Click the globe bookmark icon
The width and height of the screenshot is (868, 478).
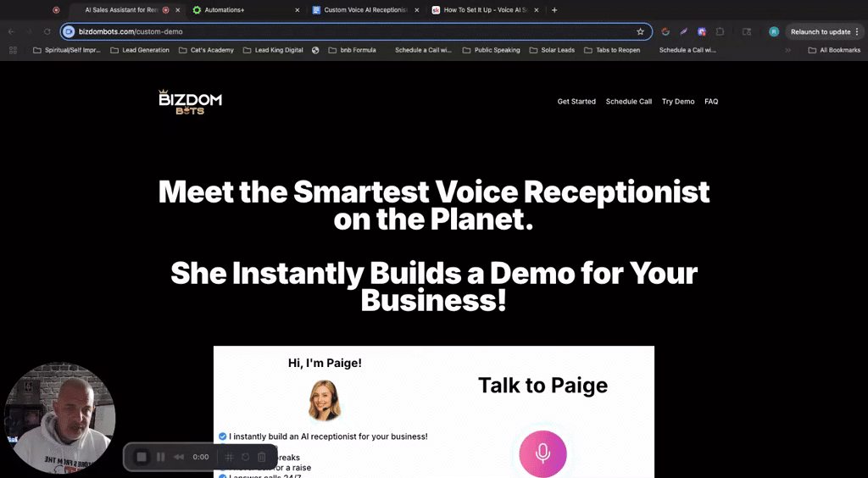315,50
